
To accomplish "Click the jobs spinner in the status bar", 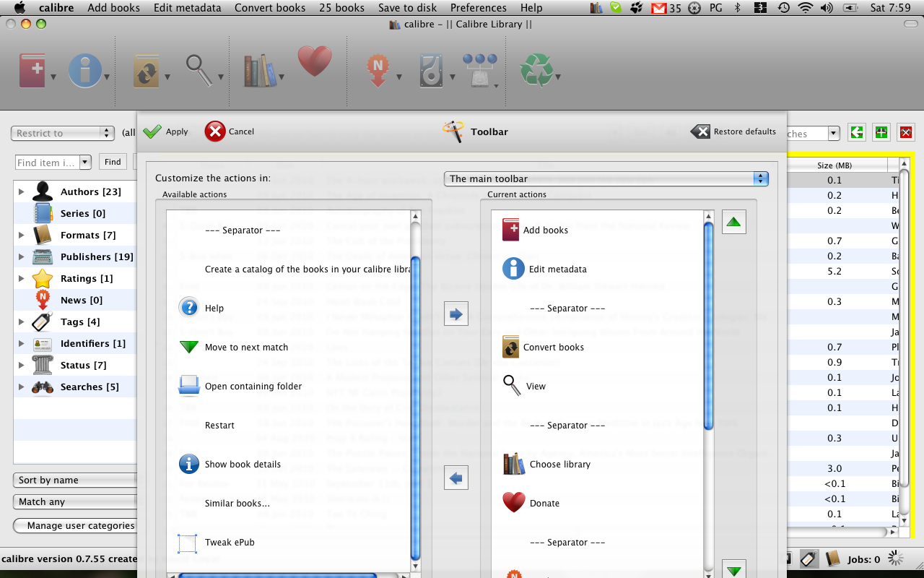I will [896, 558].
